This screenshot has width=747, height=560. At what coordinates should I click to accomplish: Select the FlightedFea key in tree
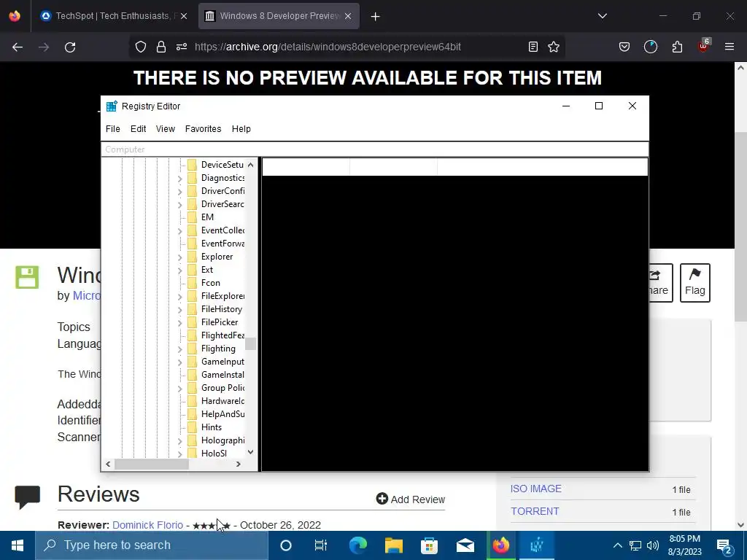click(x=222, y=335)
